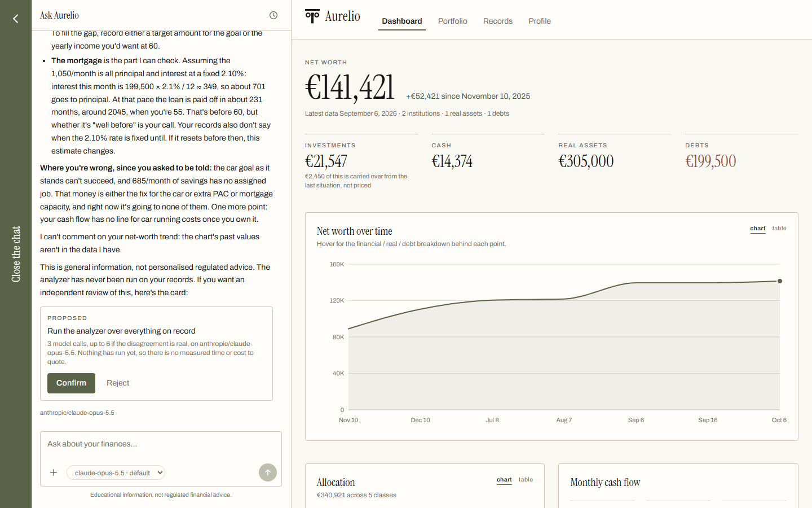The height and width of the screenshot is (508, 812).
Task: Switch net worth view to table
Action: [x=779, y=229]
